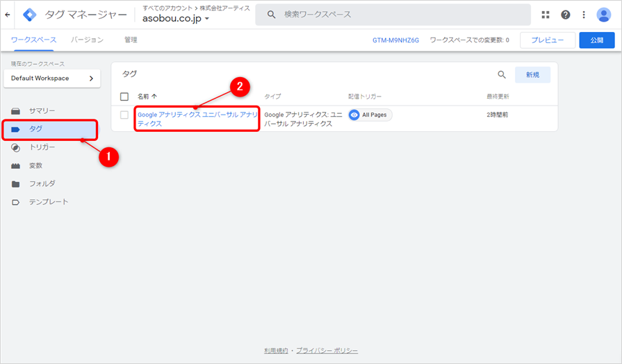
Task: Click the フォルダ folder icon
Action: [x=15, y=184]
